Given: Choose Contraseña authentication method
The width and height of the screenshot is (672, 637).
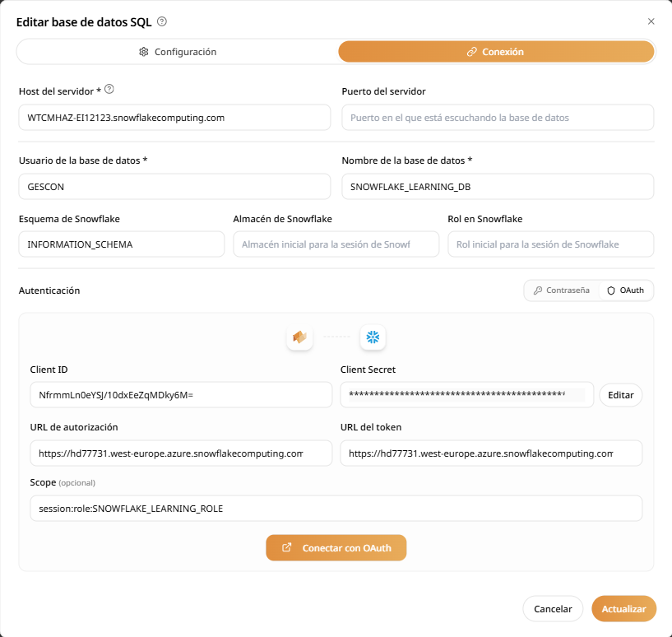Looking at the screenshot, I should click(x=561, y=291).
